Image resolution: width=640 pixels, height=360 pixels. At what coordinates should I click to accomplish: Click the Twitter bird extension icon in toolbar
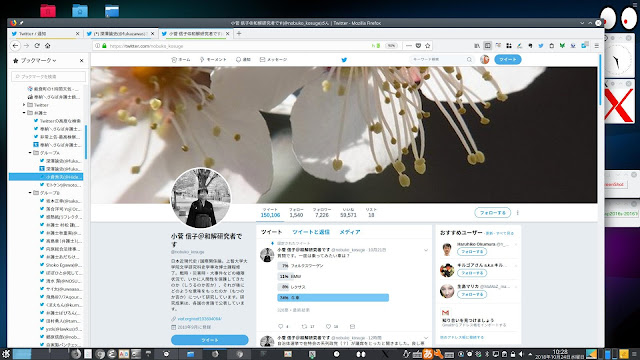[541, 46]
